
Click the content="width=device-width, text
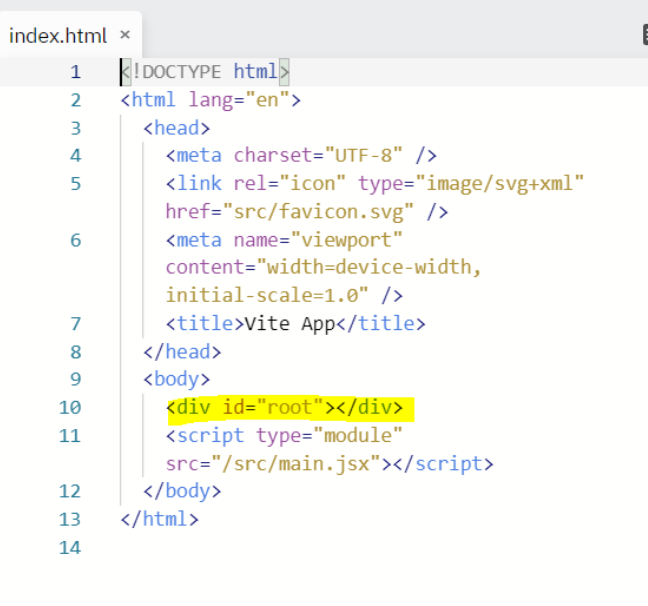click(323, 267)
